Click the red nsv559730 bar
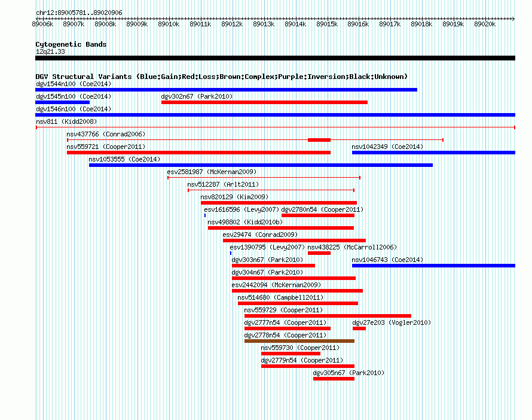 point(291,354)
